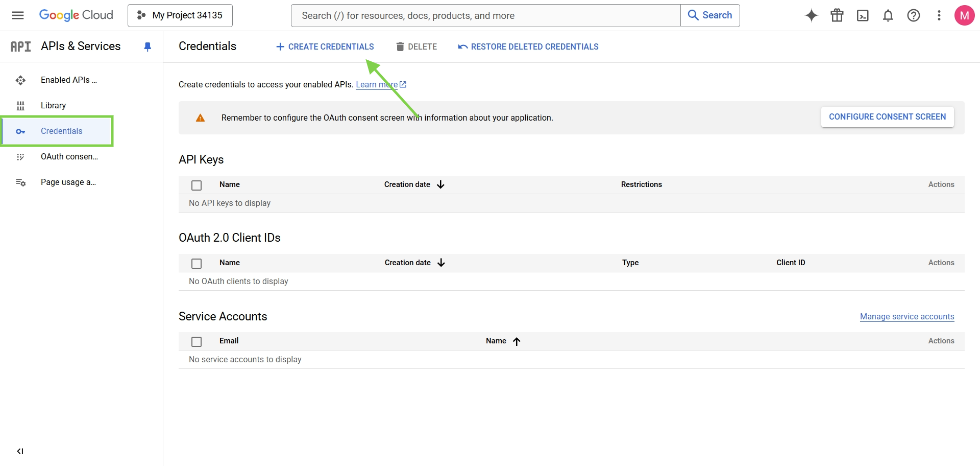
Task: Click OAuth clients Type column header
Action: tap(630, 263)
